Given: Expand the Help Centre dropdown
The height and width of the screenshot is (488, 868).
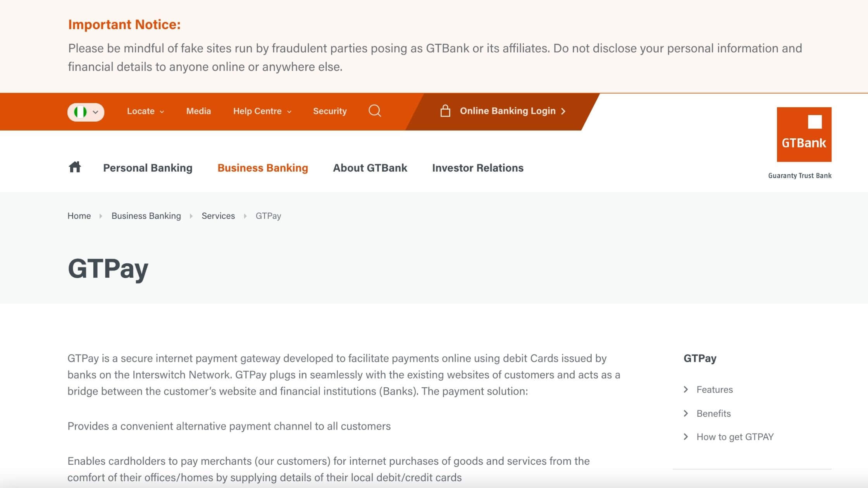Looking at the screenshot, I should click(x=262, y=111).
